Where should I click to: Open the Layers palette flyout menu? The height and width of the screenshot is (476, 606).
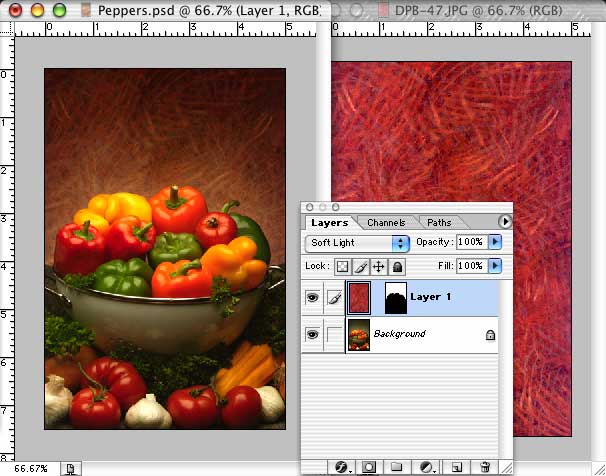pos(505,222)
